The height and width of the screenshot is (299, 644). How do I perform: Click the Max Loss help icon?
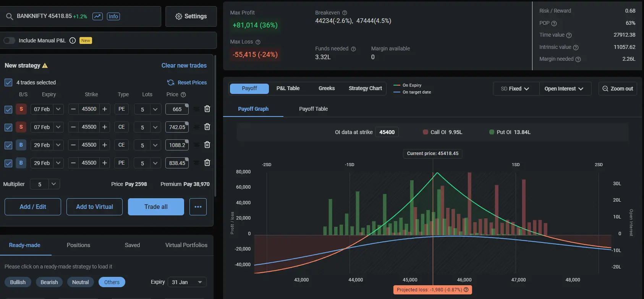coord(258,42)
